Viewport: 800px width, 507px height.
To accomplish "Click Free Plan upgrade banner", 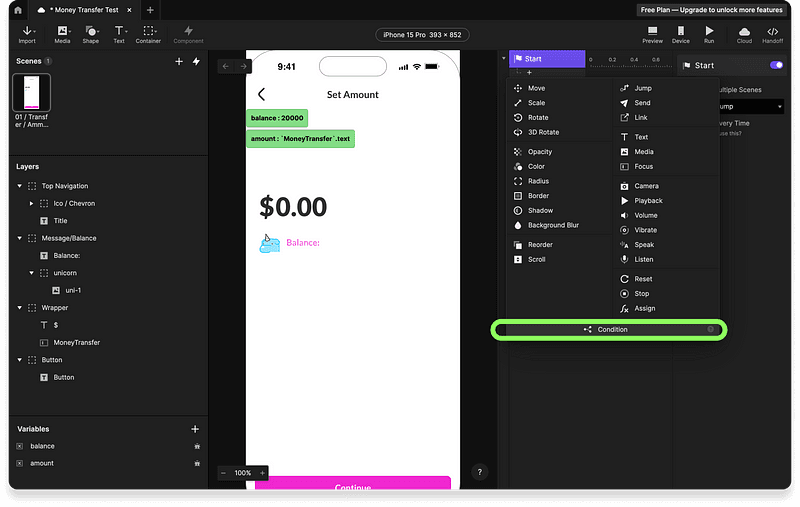I will [711, 10].
